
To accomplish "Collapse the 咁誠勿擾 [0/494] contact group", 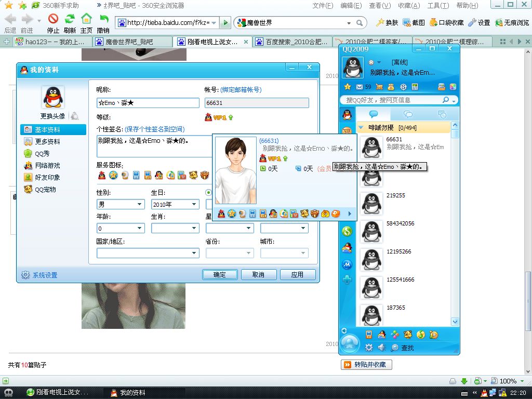I will click(x=361, y=128).
